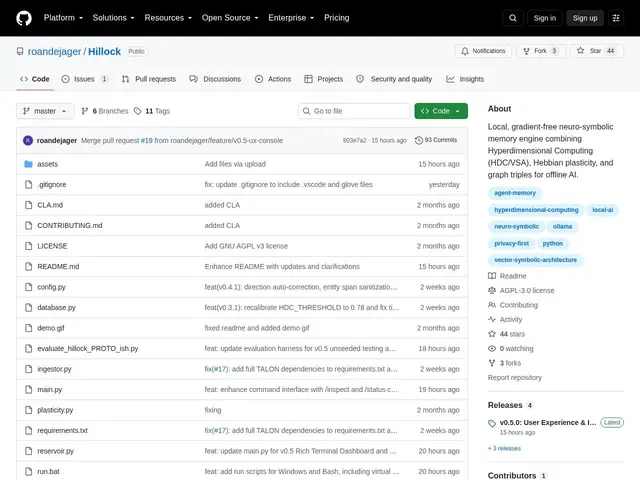The height and width of the screenshot is (480, 640).
Task: Click the Go to file search field
Action: [354, 111]
